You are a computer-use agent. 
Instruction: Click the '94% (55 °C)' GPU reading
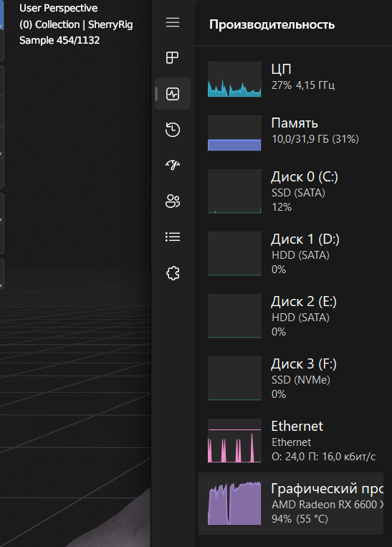pyautogui.click(x=300, y=519)
